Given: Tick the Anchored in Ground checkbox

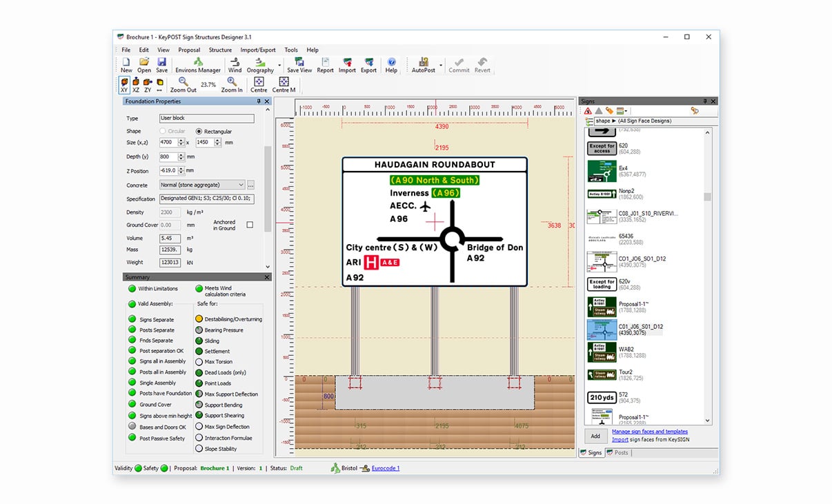Looking at the screenshot, I should coord(250,225).
